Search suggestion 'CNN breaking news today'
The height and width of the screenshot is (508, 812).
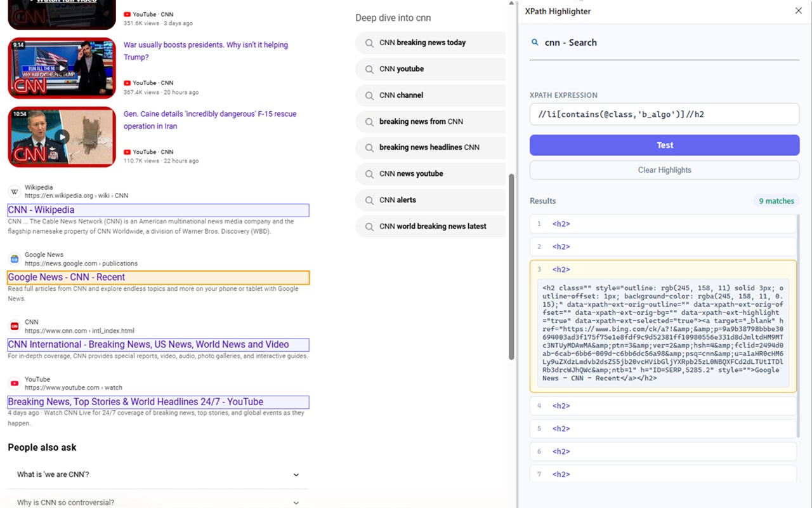[x=430, y=43]
